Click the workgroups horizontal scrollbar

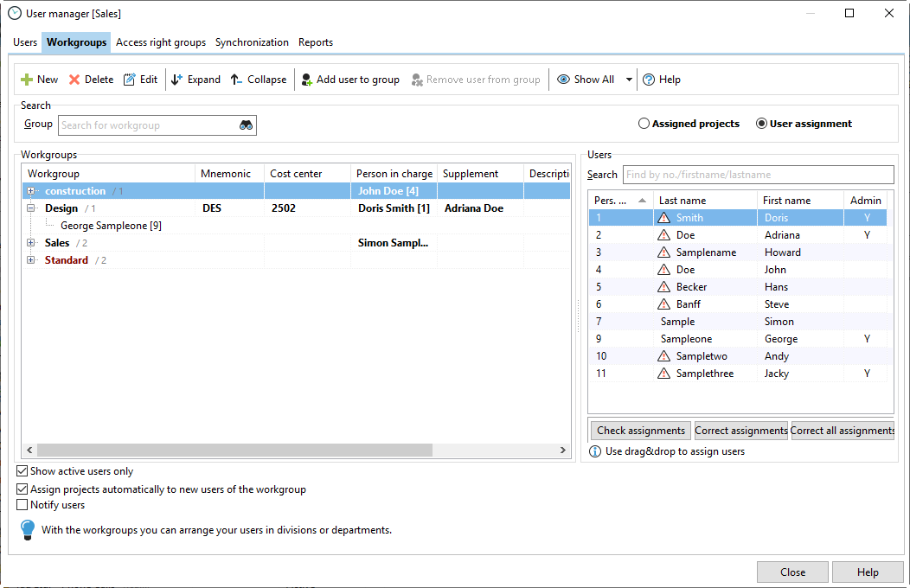tap(234, 451)
